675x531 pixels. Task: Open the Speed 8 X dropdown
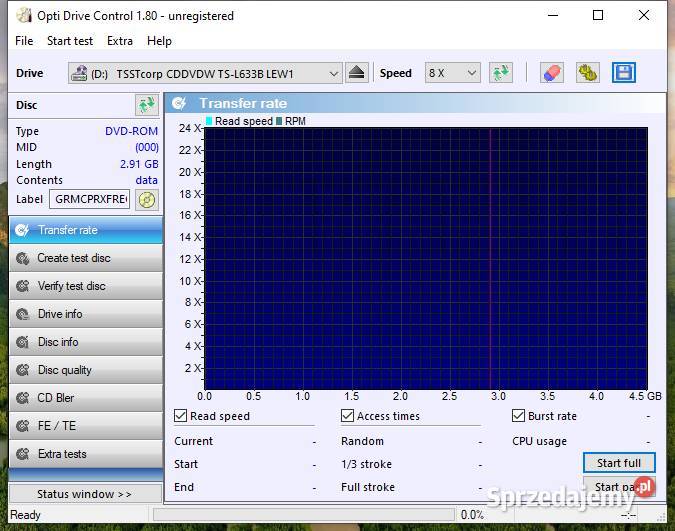pos(452,73)
